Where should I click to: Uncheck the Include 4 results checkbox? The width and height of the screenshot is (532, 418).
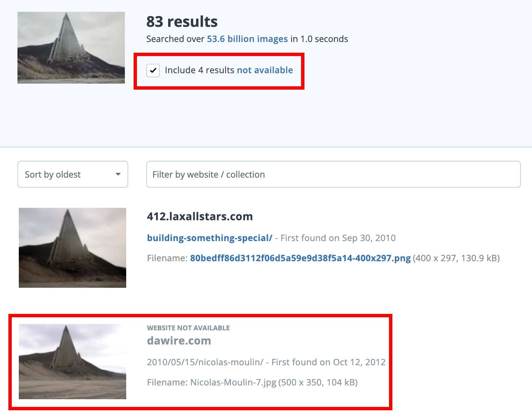[153, 71]
